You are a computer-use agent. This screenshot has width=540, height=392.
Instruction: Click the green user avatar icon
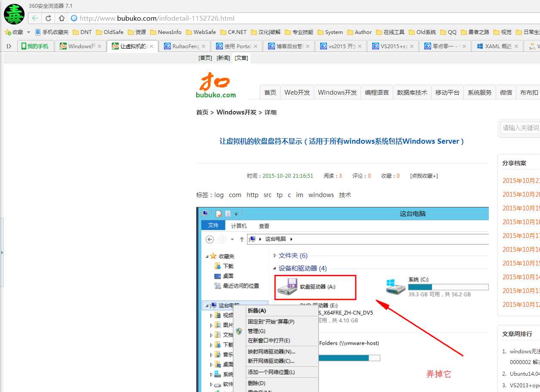14,14
